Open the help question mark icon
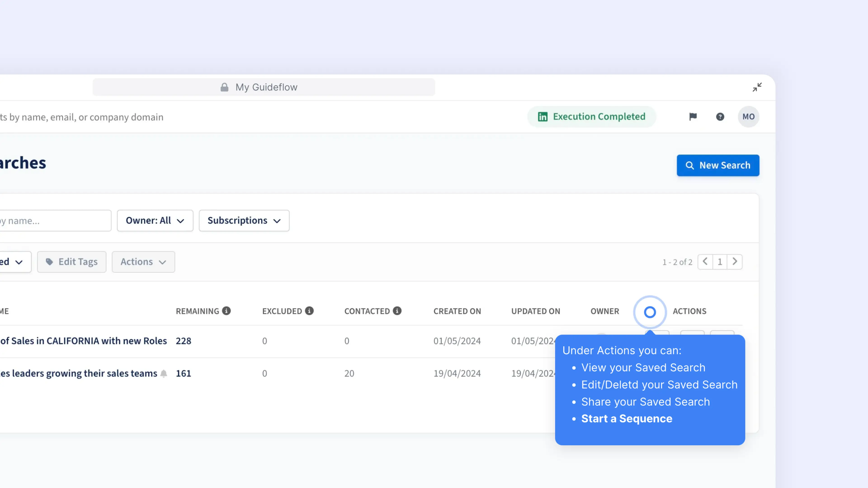The width and height of the screenshot is (868, 488). 720,117
